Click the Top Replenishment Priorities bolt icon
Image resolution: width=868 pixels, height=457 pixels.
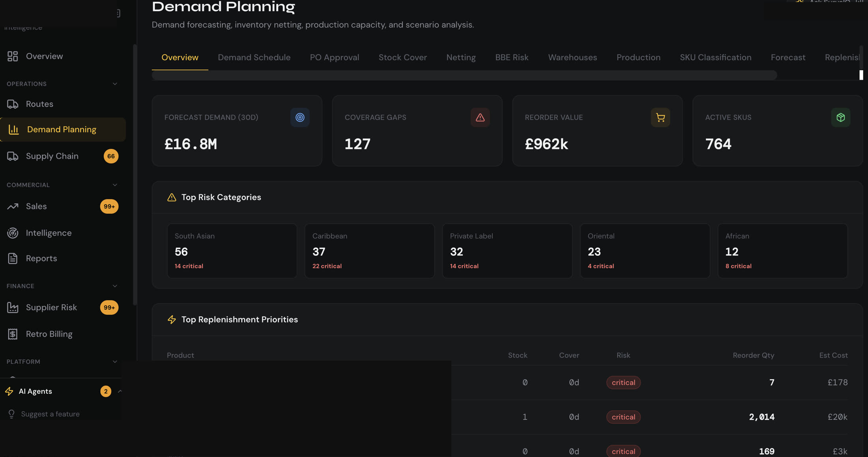coord(172,320)
